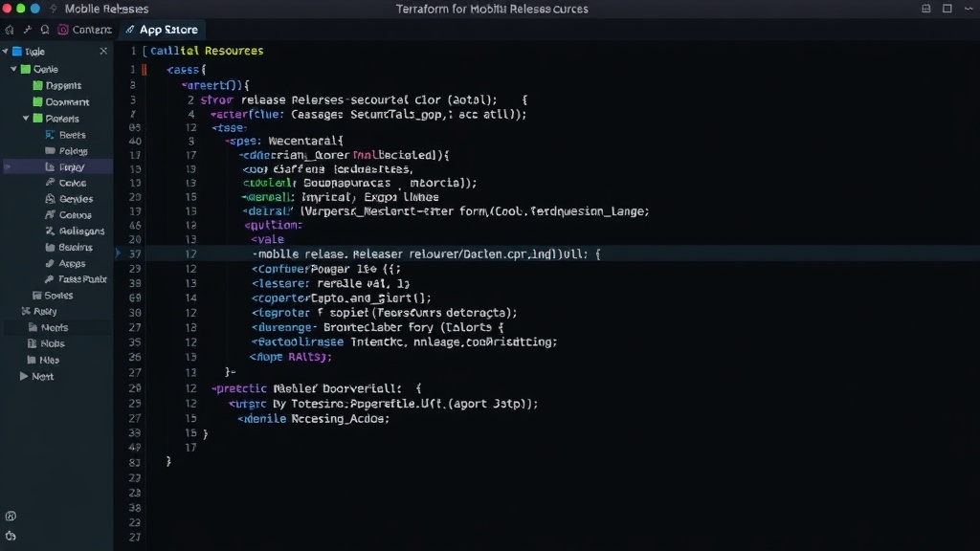Select the App Store tab

(x=163, y=30)
